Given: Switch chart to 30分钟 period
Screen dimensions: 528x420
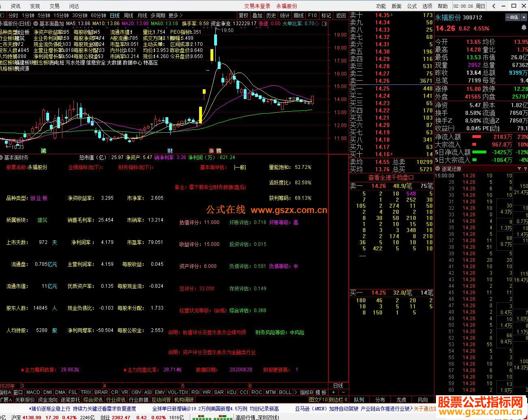Looking at the screenshot, I should pos(79,15).
